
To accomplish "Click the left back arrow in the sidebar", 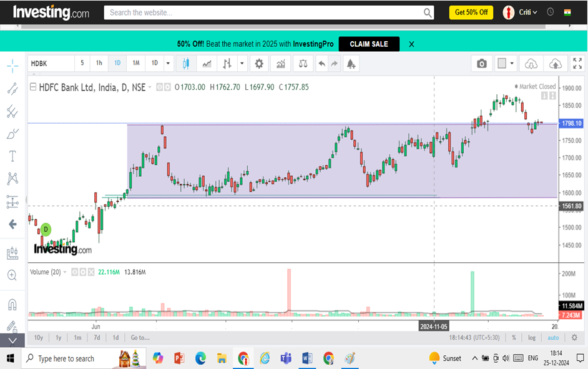I will [x=12, y=224].
